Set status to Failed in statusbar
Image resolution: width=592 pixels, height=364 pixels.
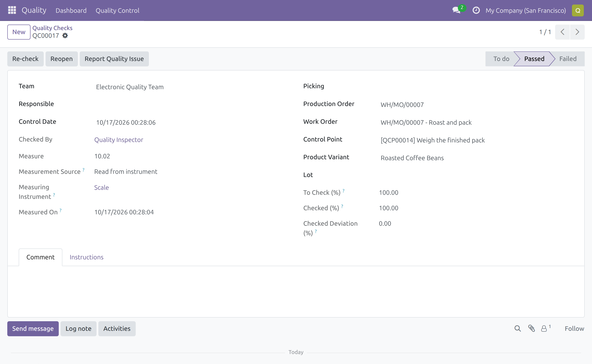(x=568, y=59)
